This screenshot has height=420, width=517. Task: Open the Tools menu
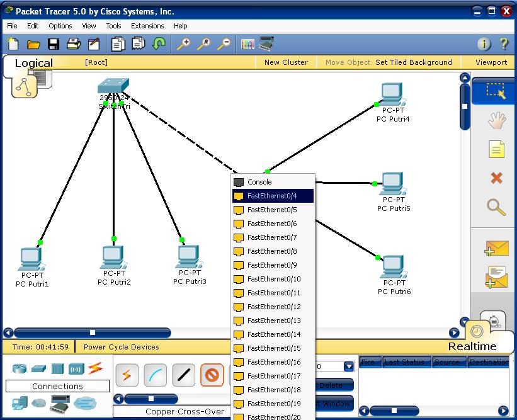click(x=113, y=26)
